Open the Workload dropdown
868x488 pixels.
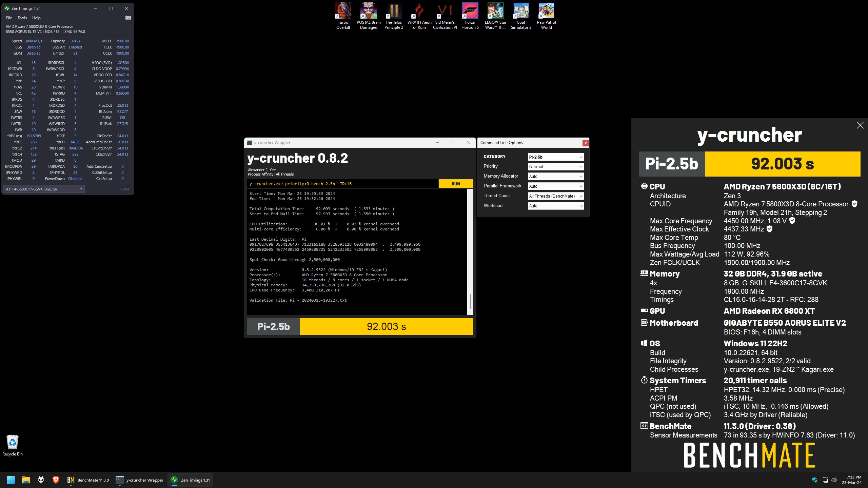pyautogui.click(x=556, y=206)
